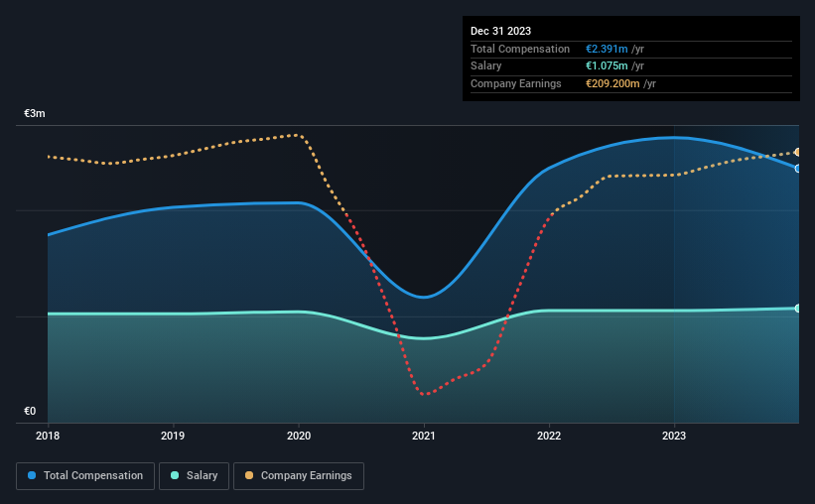815x504 pixels.
Task: Click the tooltip's Company Earnings row label
Action: click(x=515, y=83)
